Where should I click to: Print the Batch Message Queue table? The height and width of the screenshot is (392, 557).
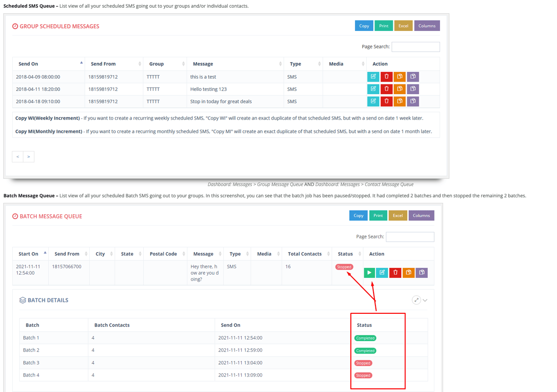coord(378,216)
